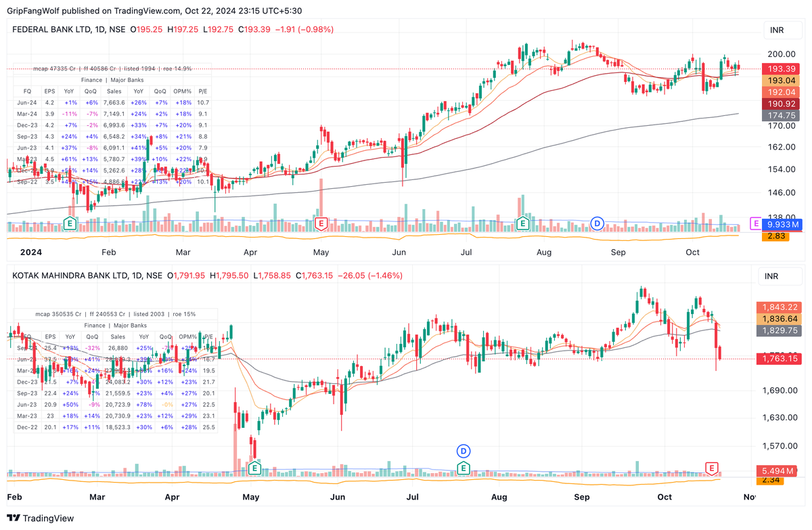Click the green earnings E marker in July on Kotak chart
Viewport: 812px width, 530px height.
pos(464,468)
